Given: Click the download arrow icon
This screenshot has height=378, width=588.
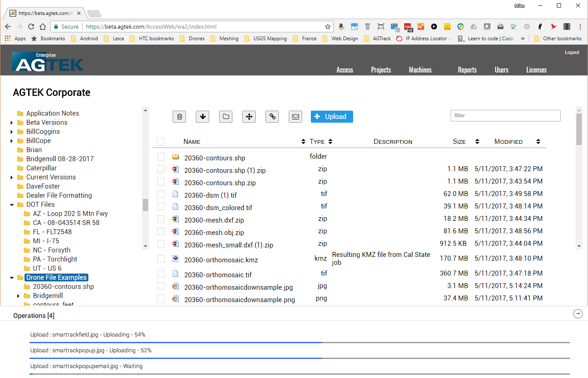Looking at the screenshot, I should (x=203, y=117).
